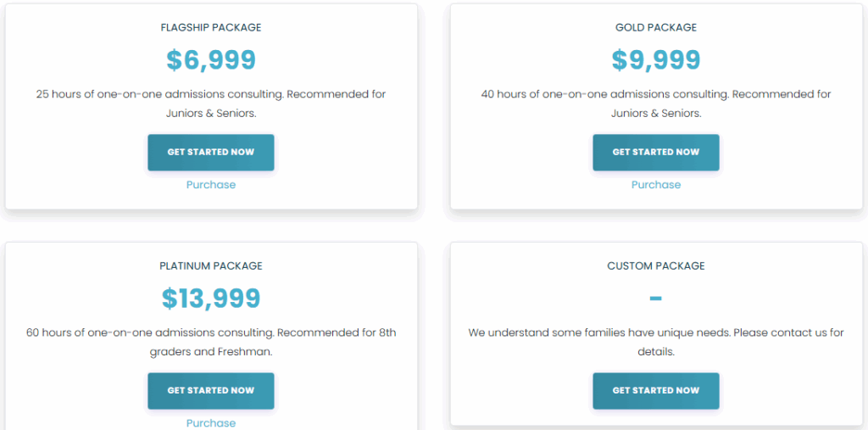The width and height of the screenshot is (868, 430).
Task: Click the Gold Package heading
Action: 656,28
